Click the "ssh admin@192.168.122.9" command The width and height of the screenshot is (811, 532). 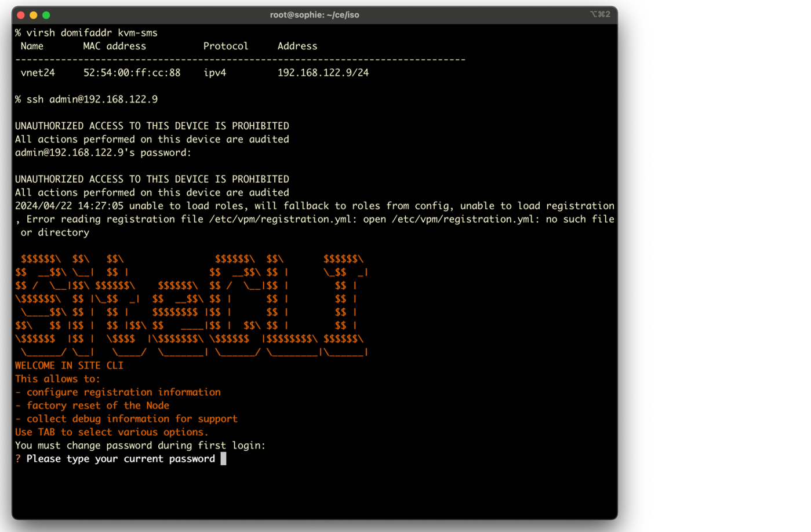(x=92, y=100)
